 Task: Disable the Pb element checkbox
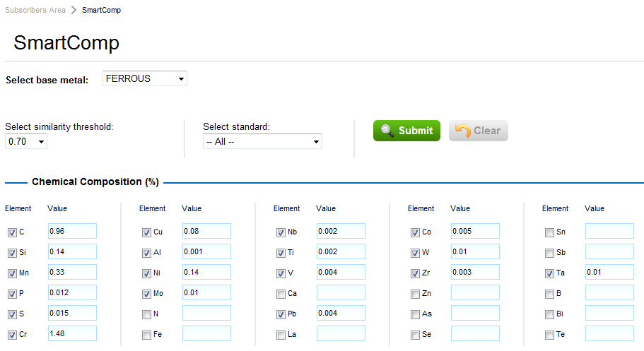(x=281, y=314)
